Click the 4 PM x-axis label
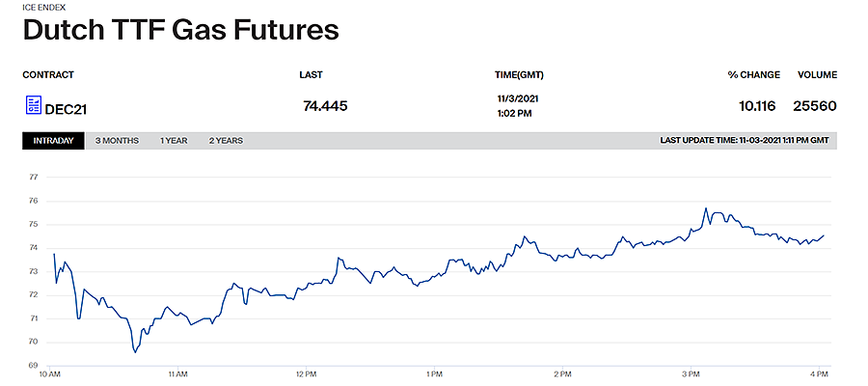Screen dimensions: 868x386 click(x=818, y=375)
